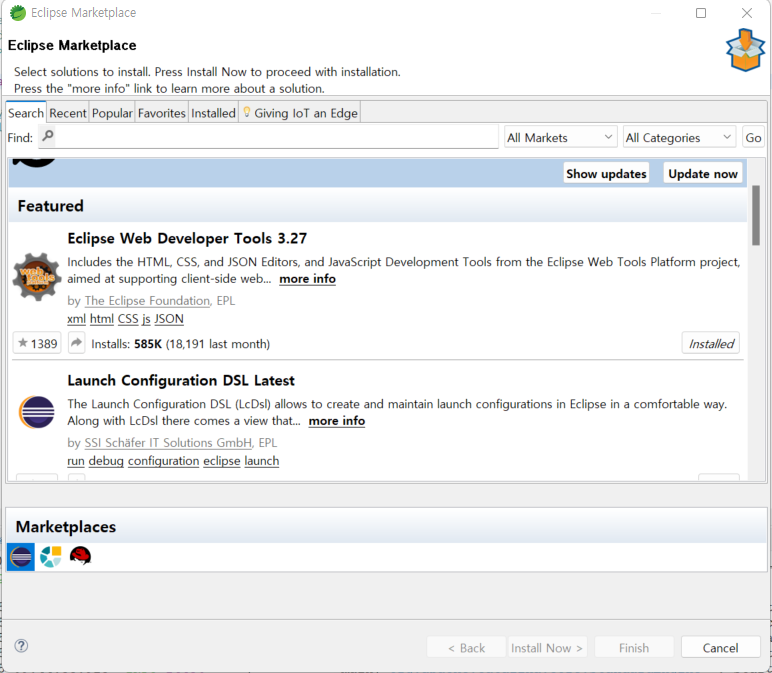Click the Installed button for Web Developer Tools

[x=711, y=343]
